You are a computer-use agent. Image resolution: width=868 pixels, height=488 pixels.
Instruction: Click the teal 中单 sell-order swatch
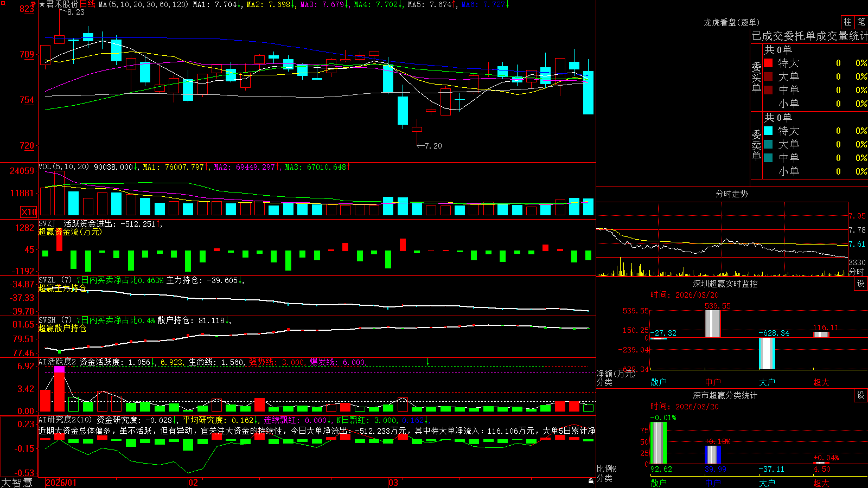[768, 158]
